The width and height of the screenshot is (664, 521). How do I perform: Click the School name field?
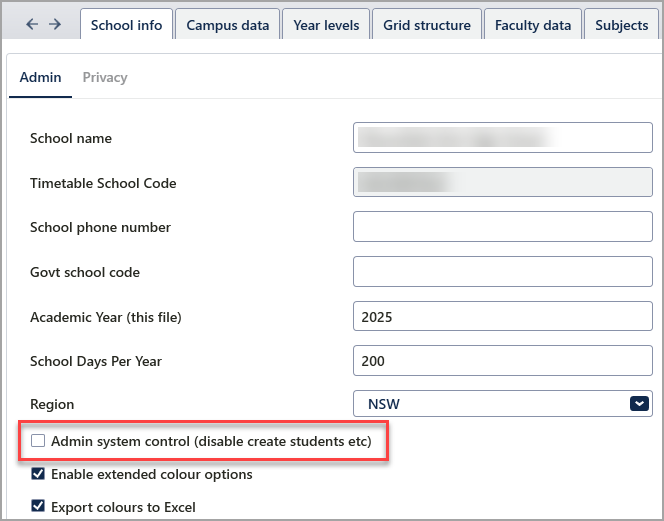[x=502, y=138]
